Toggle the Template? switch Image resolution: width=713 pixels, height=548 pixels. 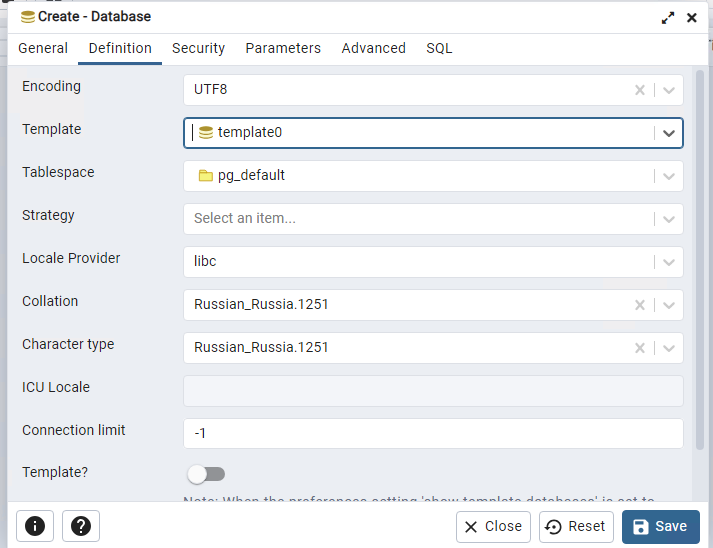tap(206, 474)
